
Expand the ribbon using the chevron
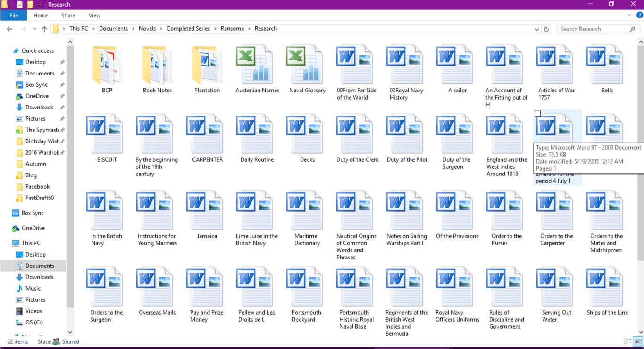(629, 16)
